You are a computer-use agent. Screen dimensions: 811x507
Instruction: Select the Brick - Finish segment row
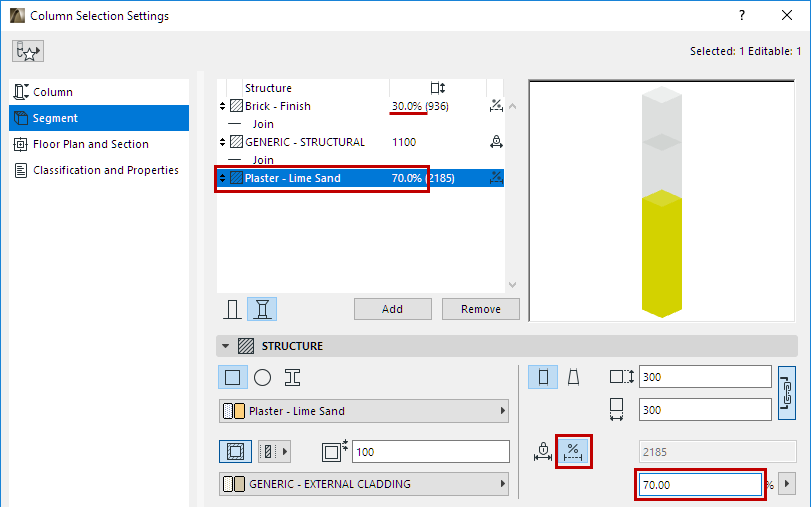tap(361, 106)
